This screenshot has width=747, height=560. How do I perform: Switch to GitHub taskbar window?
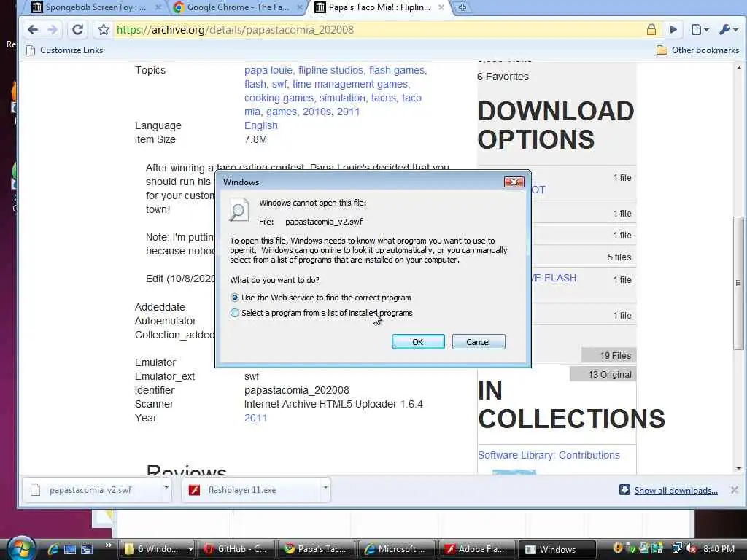coord(236,549)
